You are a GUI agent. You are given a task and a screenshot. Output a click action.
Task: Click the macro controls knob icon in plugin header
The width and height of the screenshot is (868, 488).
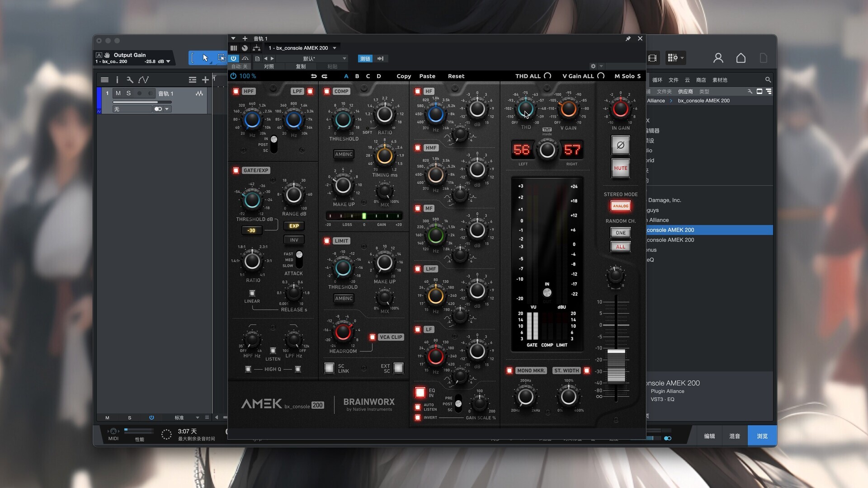point(245,48)
